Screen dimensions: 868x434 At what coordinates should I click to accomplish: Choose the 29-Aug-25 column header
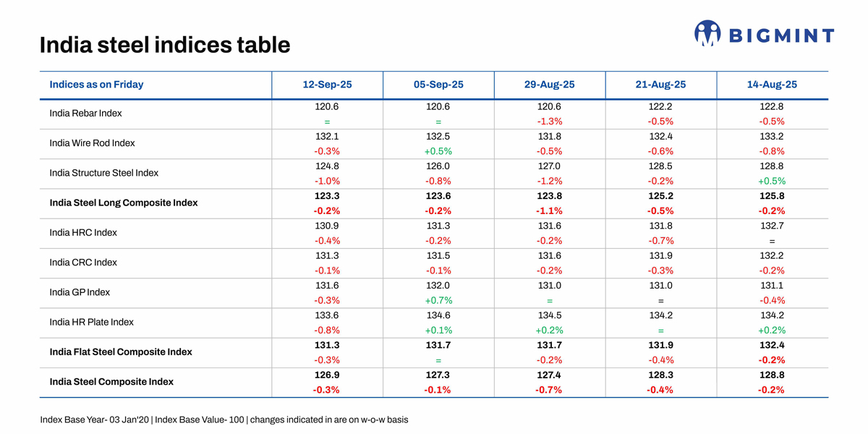(550, 85)
